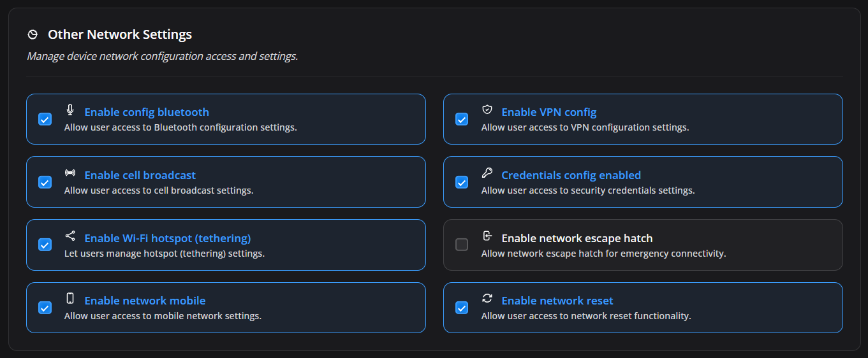The height and width of the screenshot is (358, 868).
Task: Click 'Allow user access to mobile network settings' text
Action: coord(163,316)
